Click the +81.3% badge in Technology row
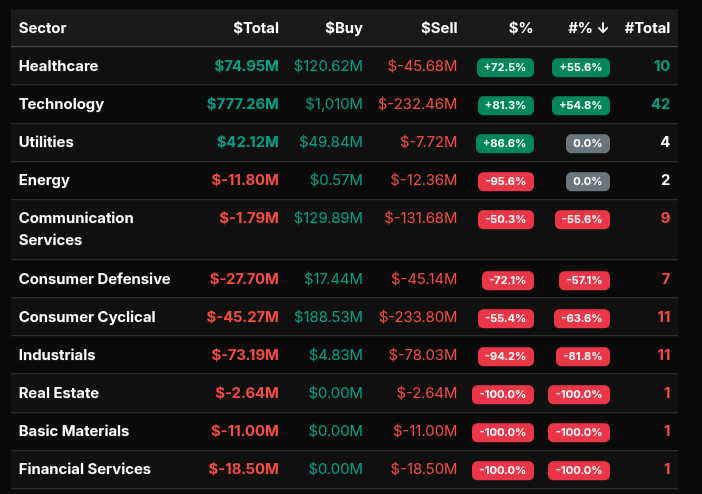702x494 pixels. tap(505, 105)
